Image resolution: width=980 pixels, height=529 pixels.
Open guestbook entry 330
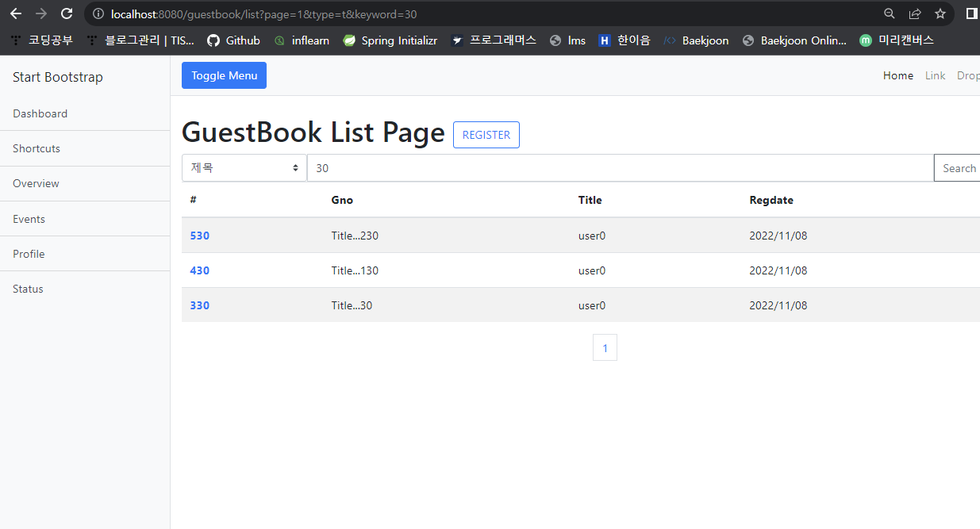pos(200,305)
